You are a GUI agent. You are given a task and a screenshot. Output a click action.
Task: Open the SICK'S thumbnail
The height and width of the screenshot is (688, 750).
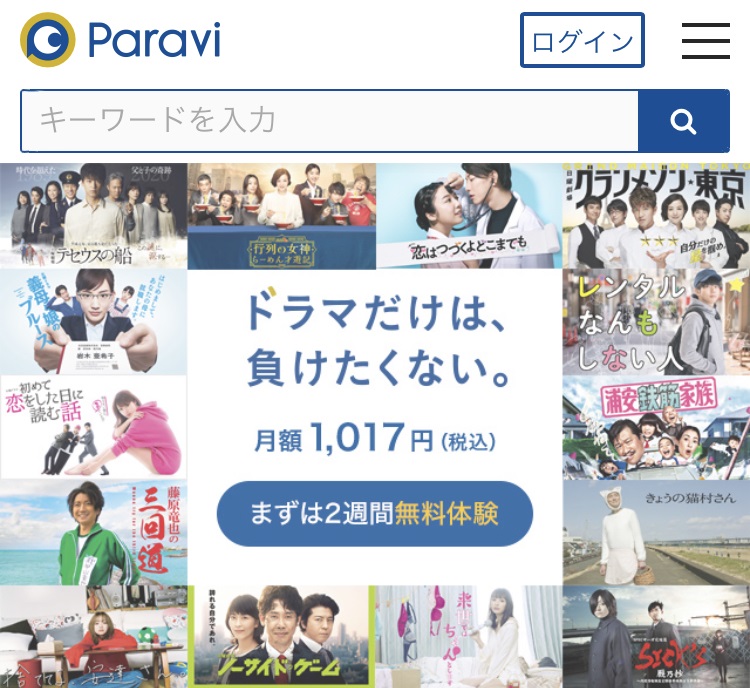(656, 637)
